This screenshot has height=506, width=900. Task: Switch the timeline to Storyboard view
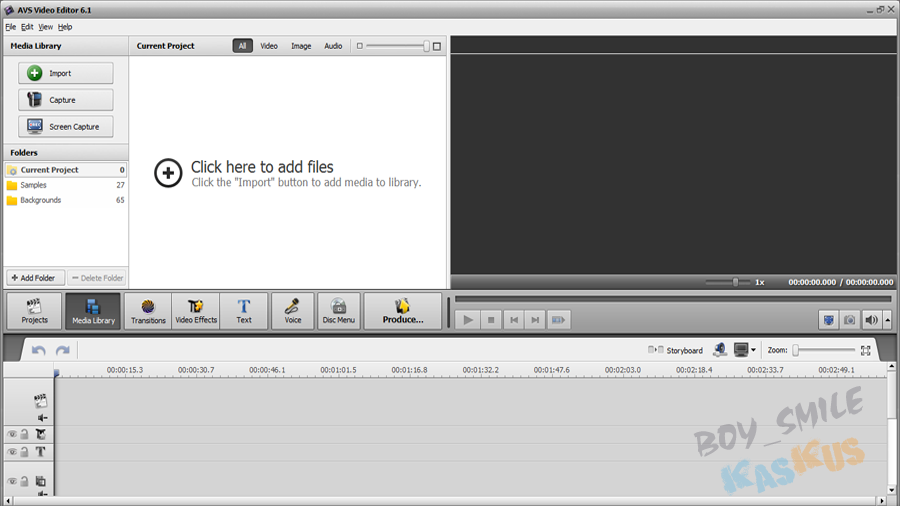pos(675,350)
